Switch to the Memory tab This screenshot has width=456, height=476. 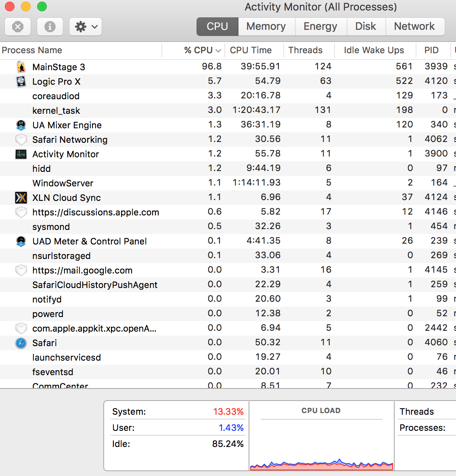click(x=266, y=26)
